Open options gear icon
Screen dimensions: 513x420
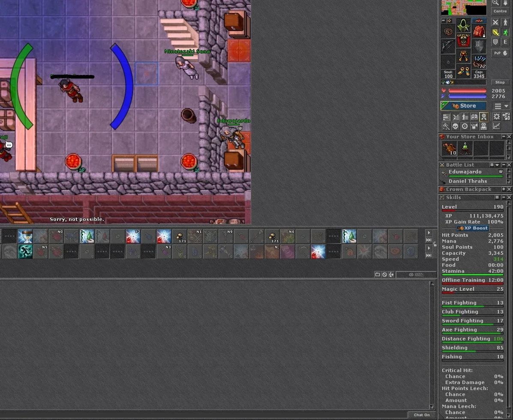point(497,117)
